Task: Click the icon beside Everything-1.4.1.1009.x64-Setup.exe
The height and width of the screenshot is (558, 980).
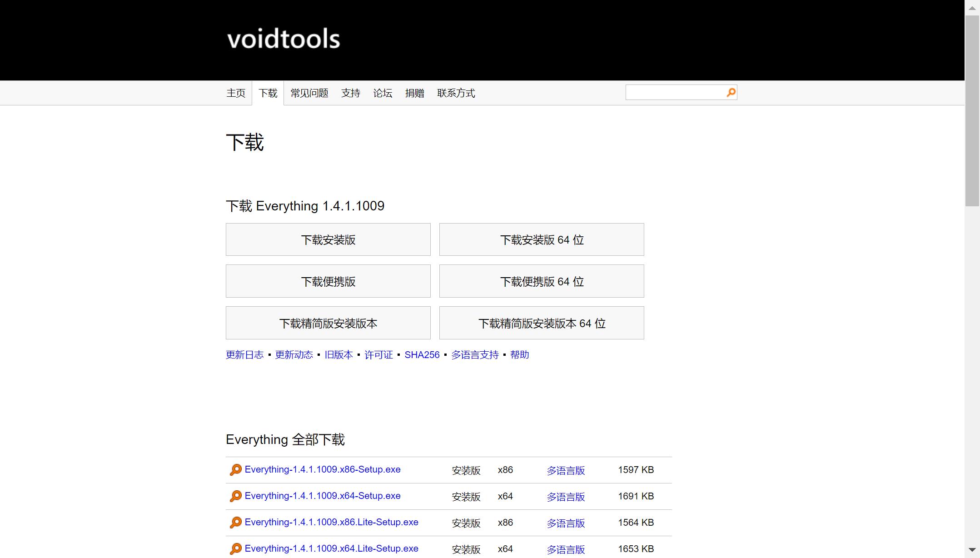Action: [x=235, y=496]
